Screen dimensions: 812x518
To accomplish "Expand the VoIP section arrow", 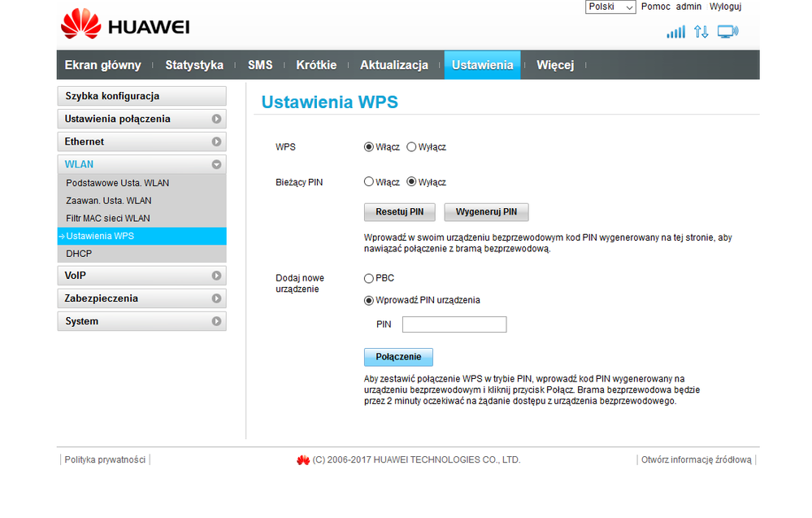I will [216, 276].
